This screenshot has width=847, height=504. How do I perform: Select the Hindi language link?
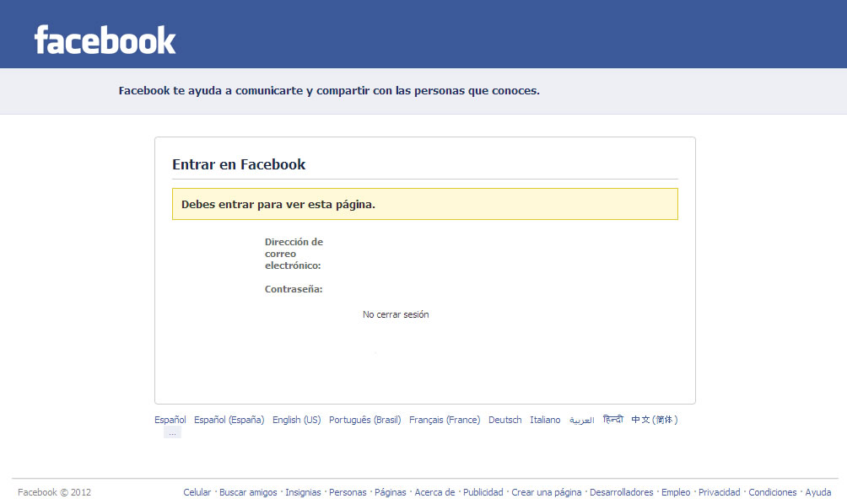(613, 419)
